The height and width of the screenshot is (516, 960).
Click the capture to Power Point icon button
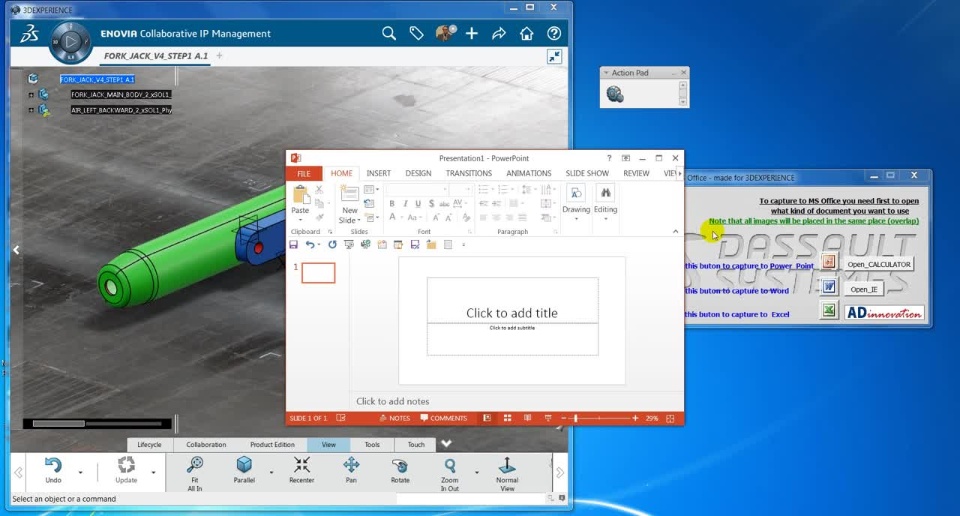(828, 262)
